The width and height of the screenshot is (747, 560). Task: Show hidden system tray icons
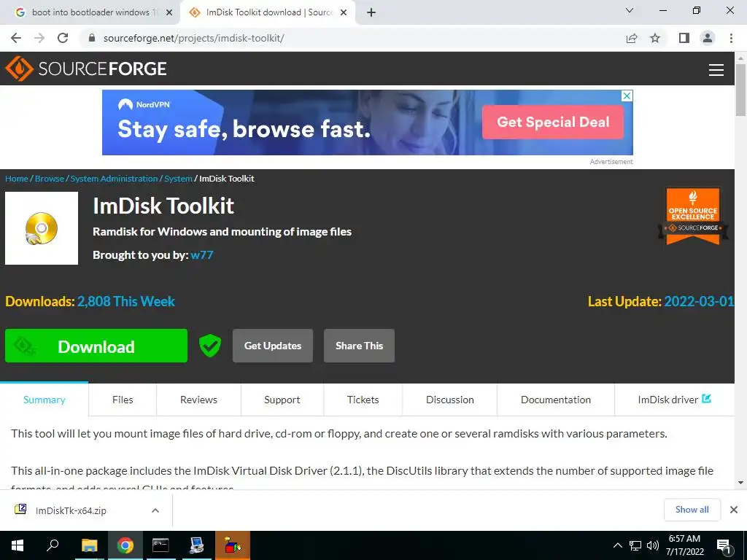click(617, 545)
